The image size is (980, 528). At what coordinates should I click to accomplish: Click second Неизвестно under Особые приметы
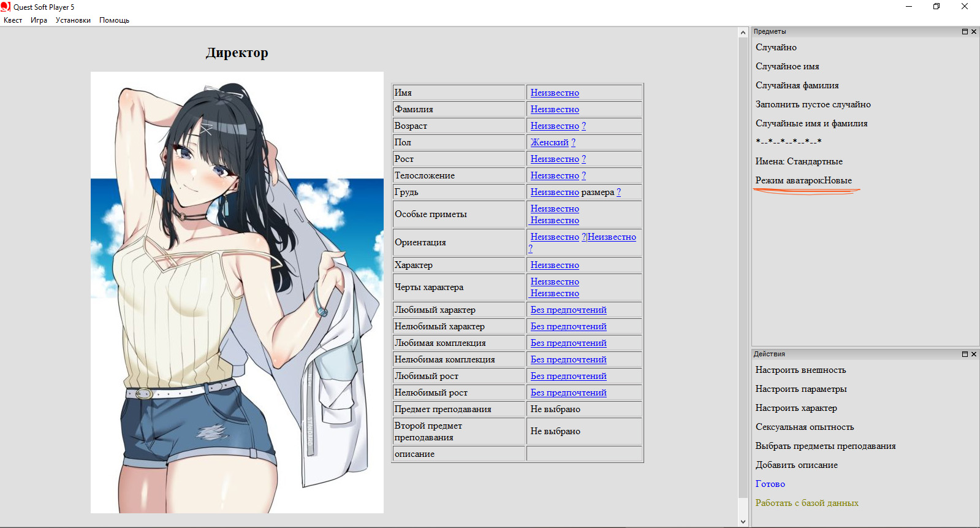(x=555, y=220)
